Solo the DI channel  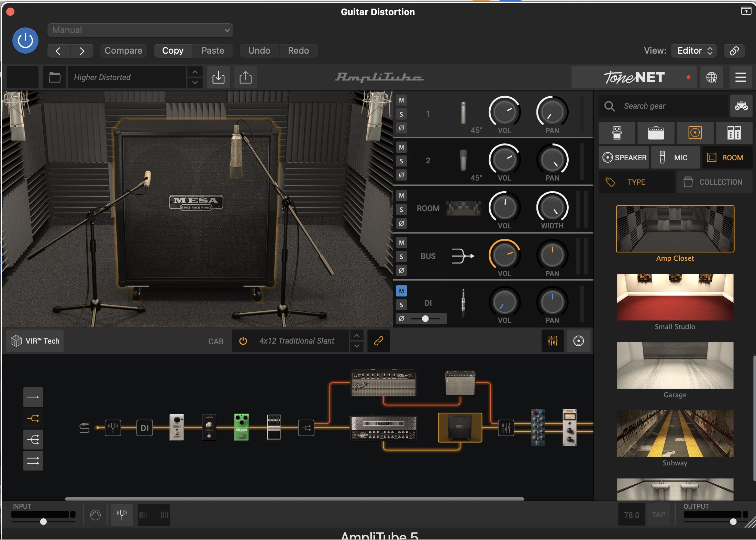click(x=401, y=305)
